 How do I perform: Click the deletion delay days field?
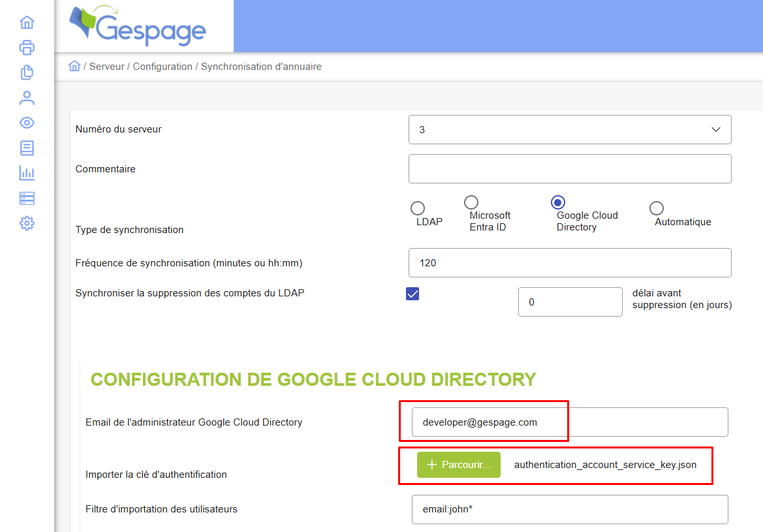pos(570,302)
